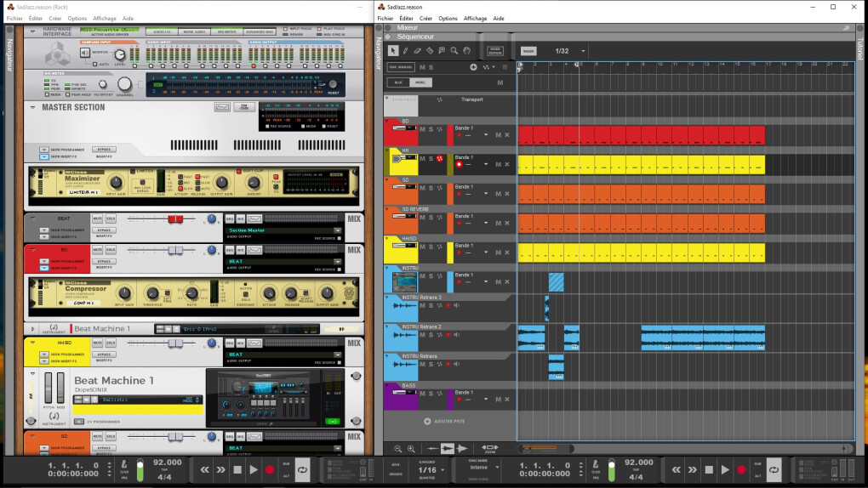Toggle Mute on the BEAT mix channel
Viewport: 868px width, 488px height.
pyautogui.click(x=97, y=218)
